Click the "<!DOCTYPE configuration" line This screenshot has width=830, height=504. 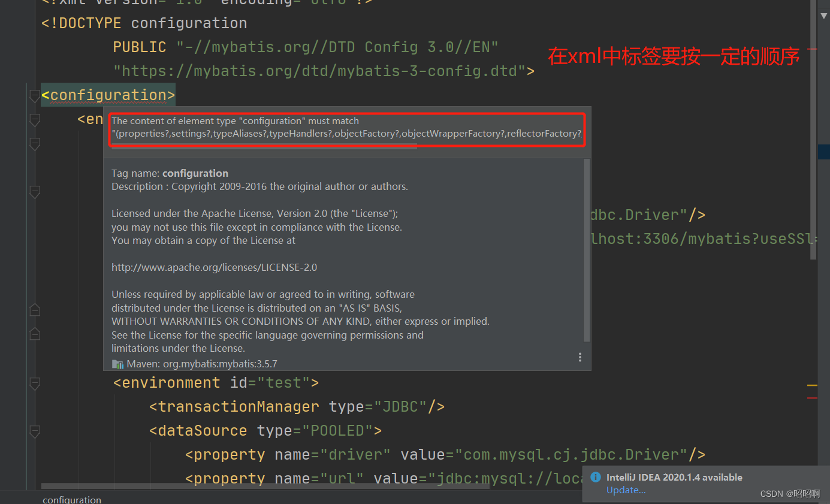(144, 23)
